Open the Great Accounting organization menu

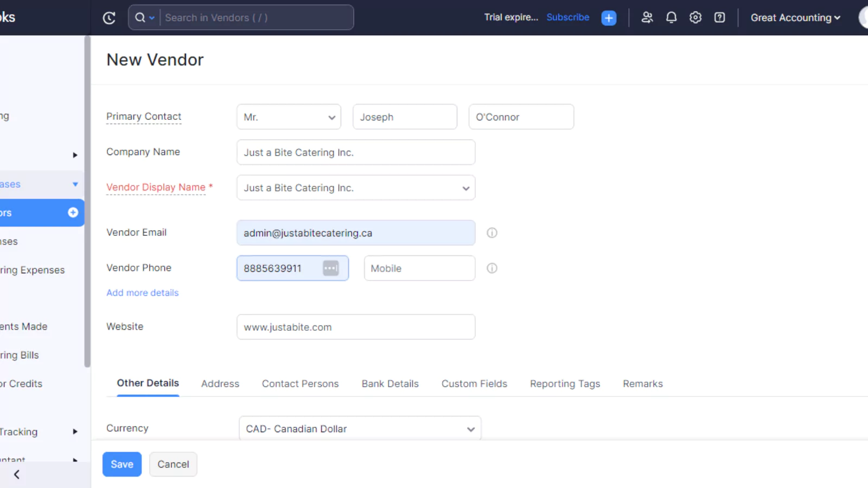point(795,17)
